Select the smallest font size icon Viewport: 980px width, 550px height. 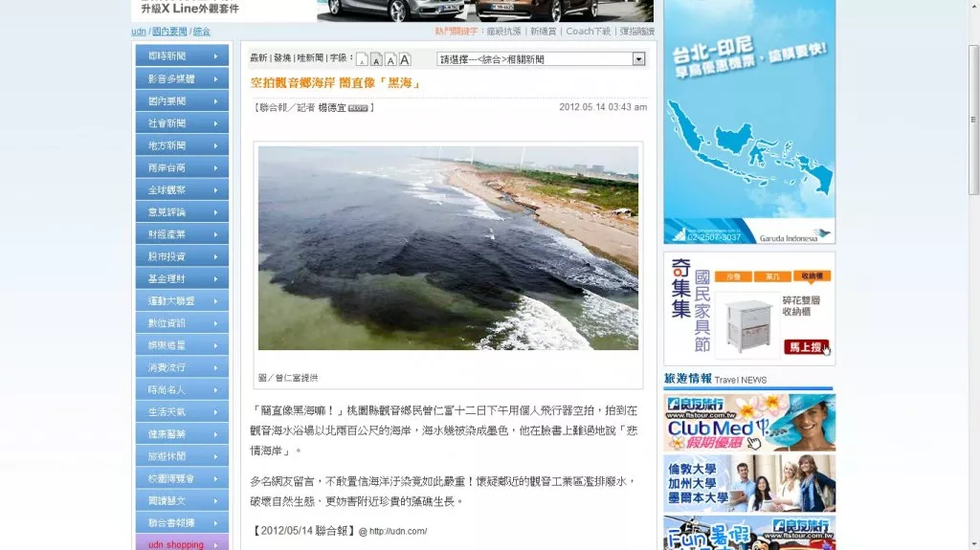[x=362, y=60]
